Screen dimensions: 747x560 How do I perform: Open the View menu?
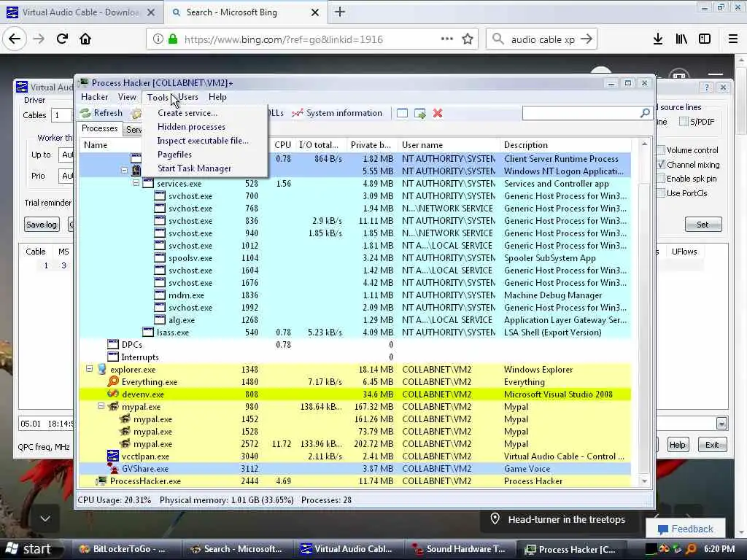(127, 97)
